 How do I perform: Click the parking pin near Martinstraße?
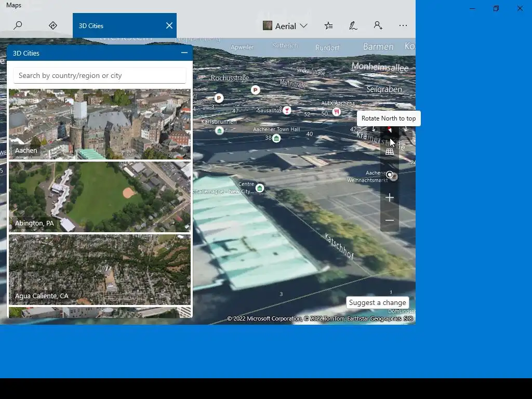(255, 90)
